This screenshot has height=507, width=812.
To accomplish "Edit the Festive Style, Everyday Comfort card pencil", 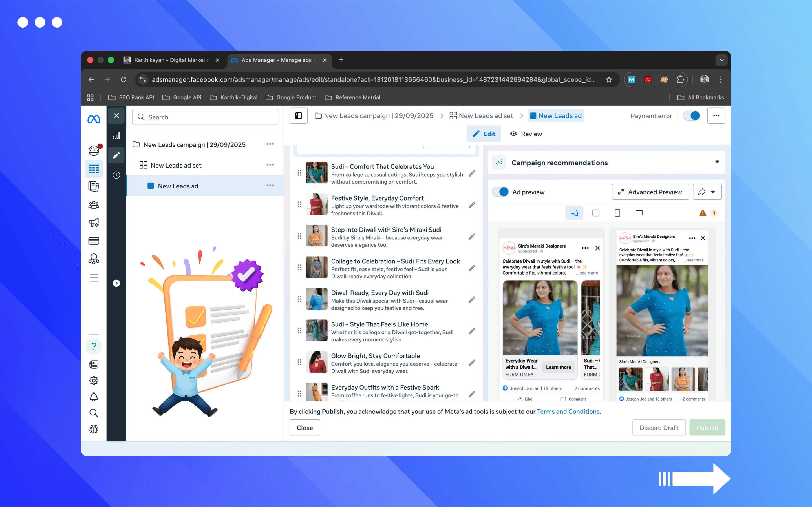I will click(x=472, y=205).
